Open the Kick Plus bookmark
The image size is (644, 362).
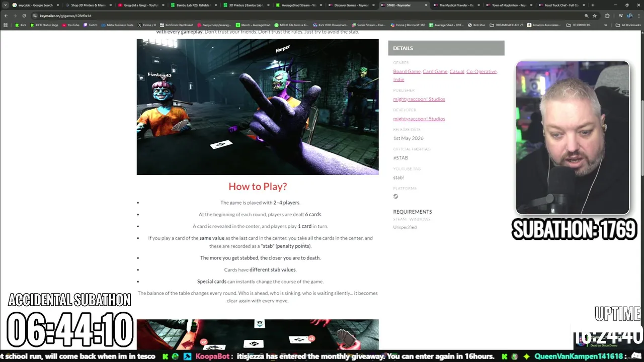tap(477, 25)
